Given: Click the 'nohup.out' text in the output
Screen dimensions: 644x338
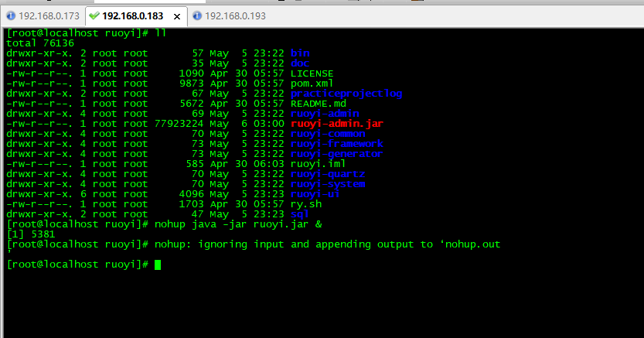Looking at the screenshot, I should [x=472, y=244].
